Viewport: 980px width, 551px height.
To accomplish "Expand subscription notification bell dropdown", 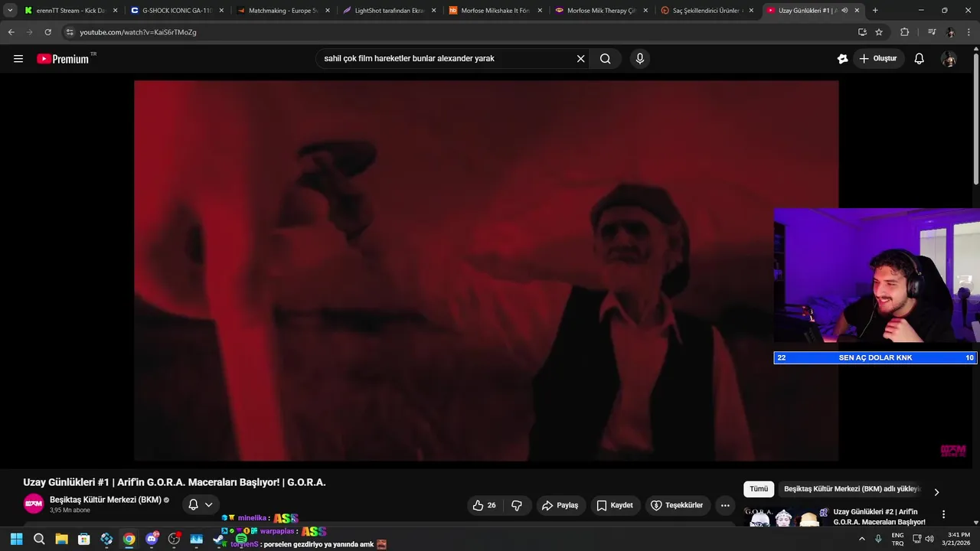I will click(x=201, y=504).
